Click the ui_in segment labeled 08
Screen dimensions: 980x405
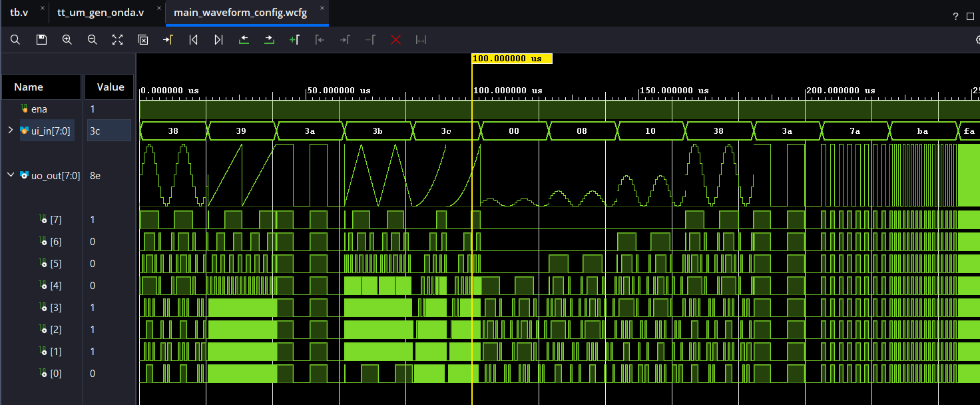pyautogui.click(x=582, y=131)
